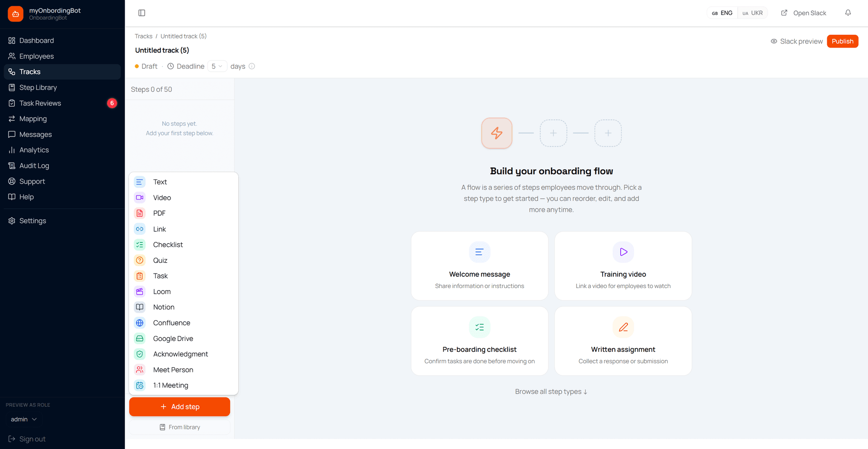Click the Untitled track (5) title
This screenshot has height=449, width=868.
point(162,50)
